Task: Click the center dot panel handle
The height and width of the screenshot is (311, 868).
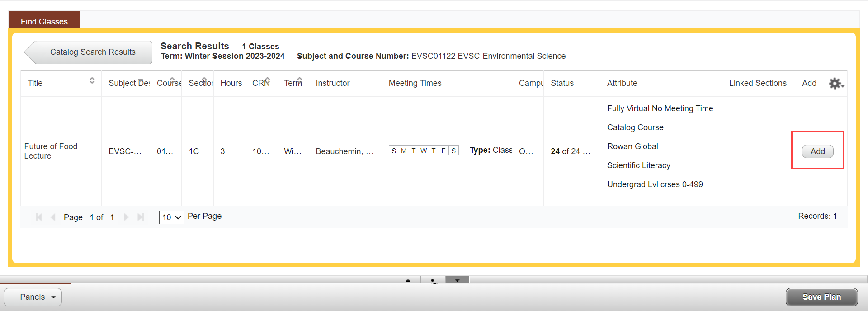Action: (x=433, y=280)
